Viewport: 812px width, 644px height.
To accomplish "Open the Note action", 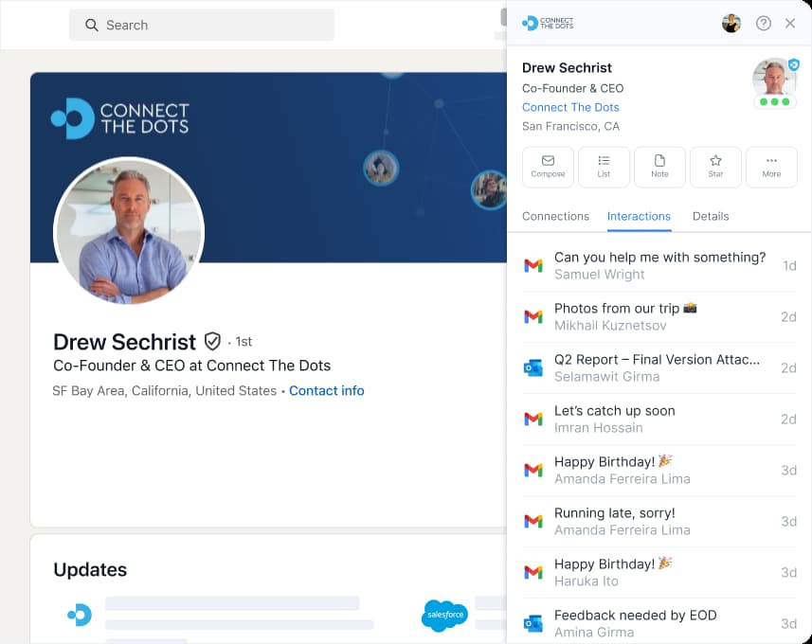I will click(x=659, y=167).
